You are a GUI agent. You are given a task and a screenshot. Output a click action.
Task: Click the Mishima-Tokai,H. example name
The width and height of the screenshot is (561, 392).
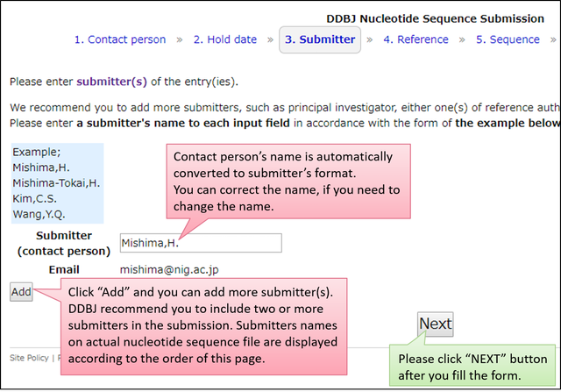pos(56,183)
